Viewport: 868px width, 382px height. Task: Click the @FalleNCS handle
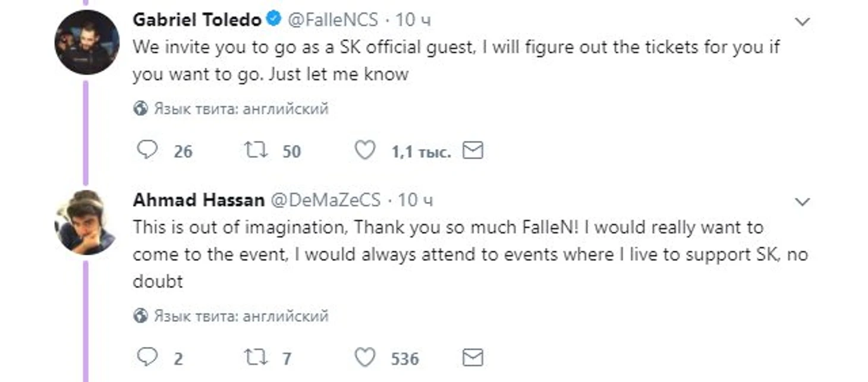click(x=332, y=20)
